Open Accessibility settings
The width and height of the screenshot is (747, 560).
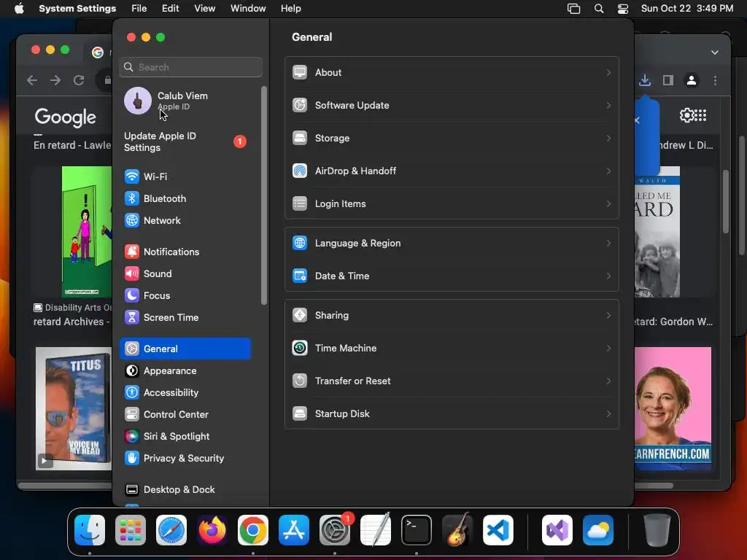tap(185, 393)
